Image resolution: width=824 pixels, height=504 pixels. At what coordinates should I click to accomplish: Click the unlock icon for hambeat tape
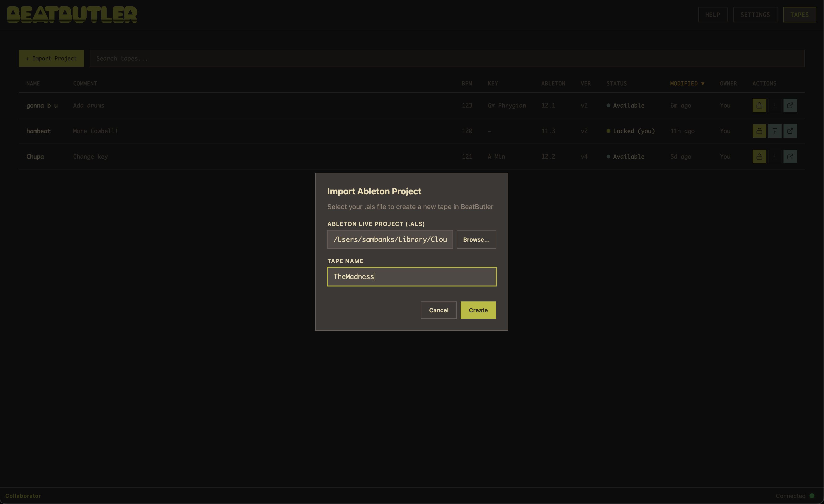[x=759, y=131]
